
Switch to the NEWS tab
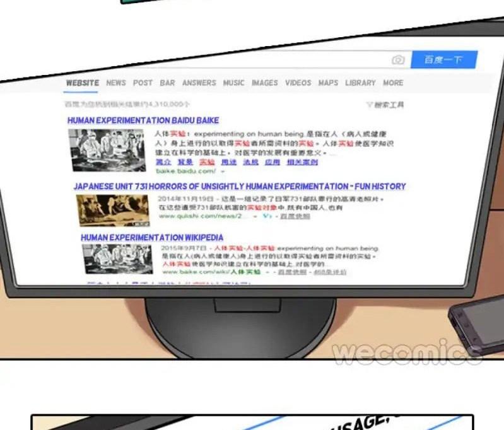tap(116, 83)
